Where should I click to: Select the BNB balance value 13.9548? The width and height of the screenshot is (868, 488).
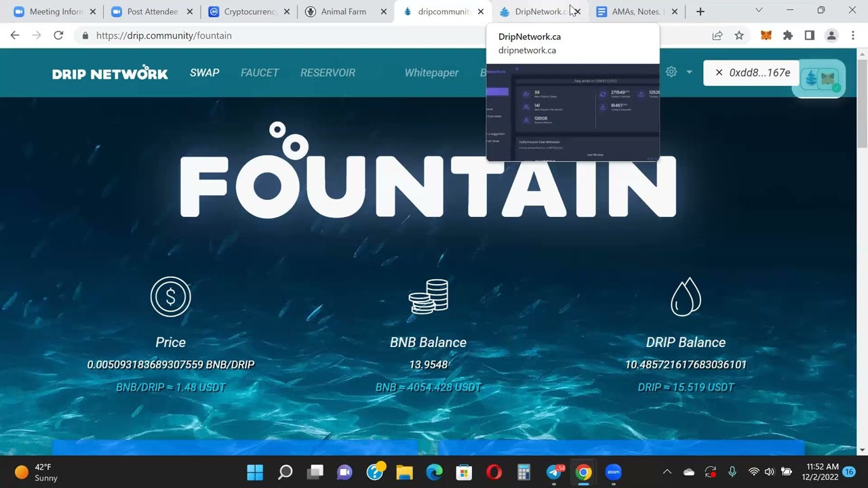point(428,365)
